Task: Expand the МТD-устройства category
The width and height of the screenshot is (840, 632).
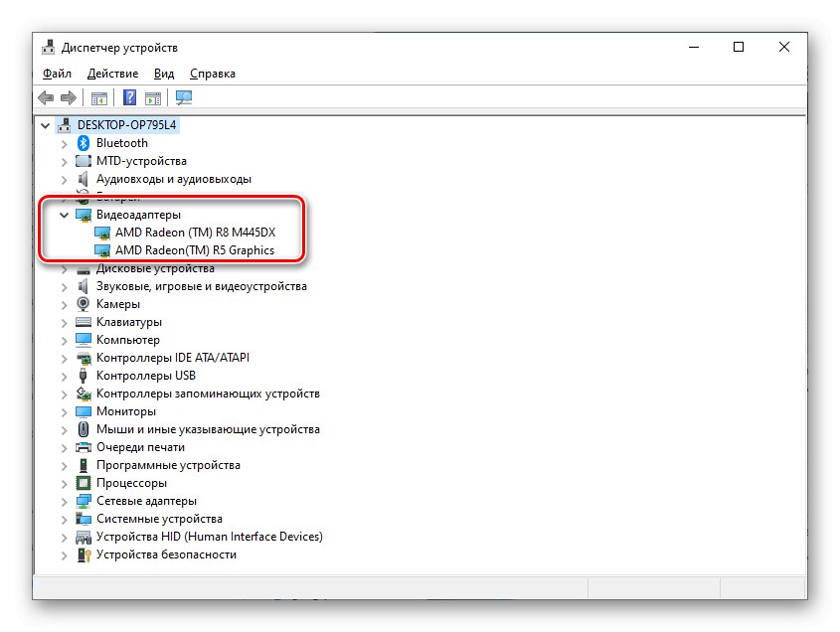Action: 65,162
